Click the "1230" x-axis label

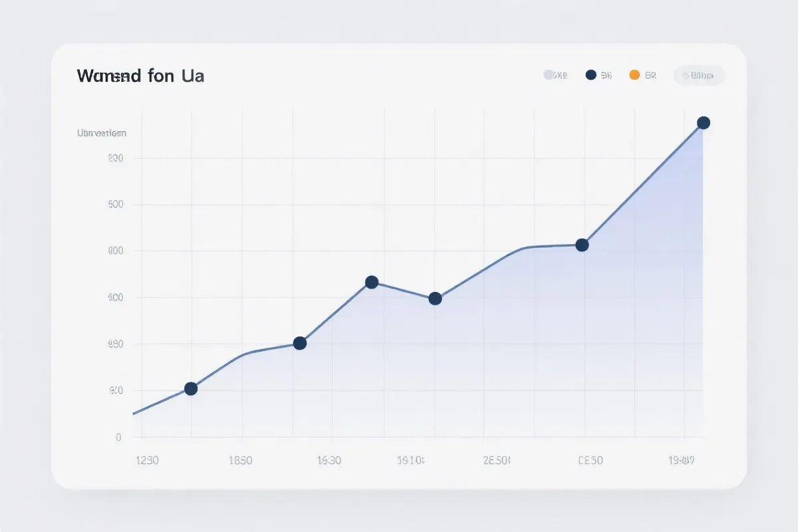pos(146,460)
